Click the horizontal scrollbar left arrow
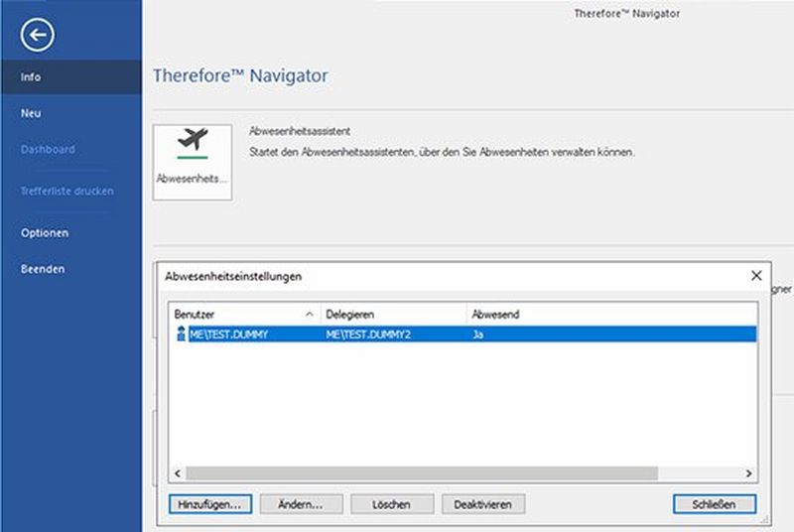Image resolution: width=794 pixels, height=532 pixels. tap(178, 473)
